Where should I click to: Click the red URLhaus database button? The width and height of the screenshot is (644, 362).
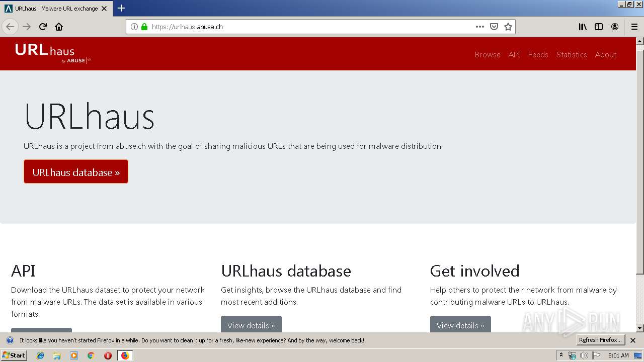point(76,172)
